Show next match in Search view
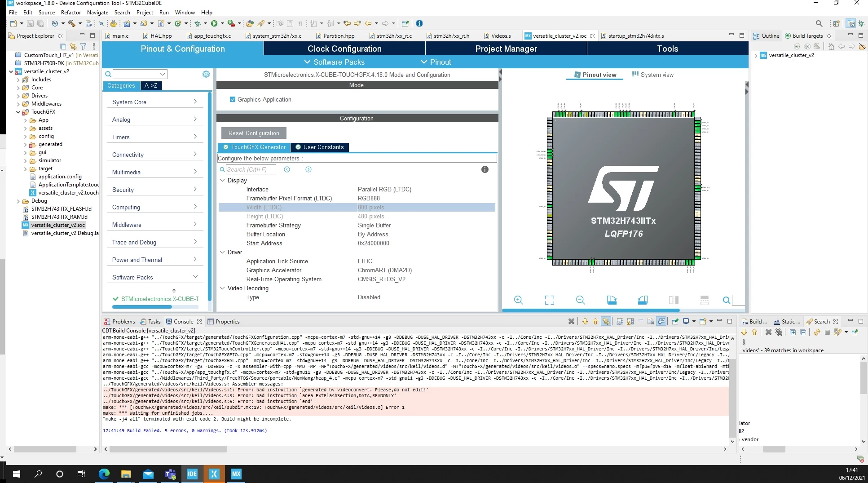Screen dimensions: 868x483 pos(744,332)
